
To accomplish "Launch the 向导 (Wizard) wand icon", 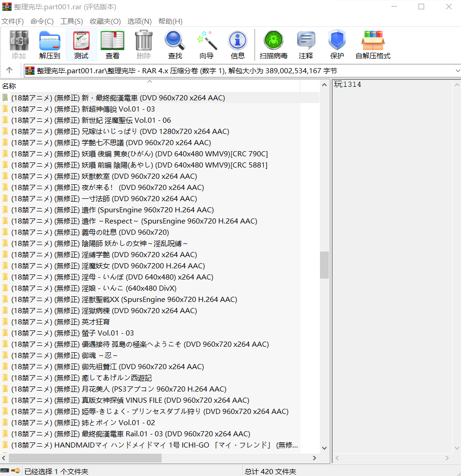I will point(206,45).
